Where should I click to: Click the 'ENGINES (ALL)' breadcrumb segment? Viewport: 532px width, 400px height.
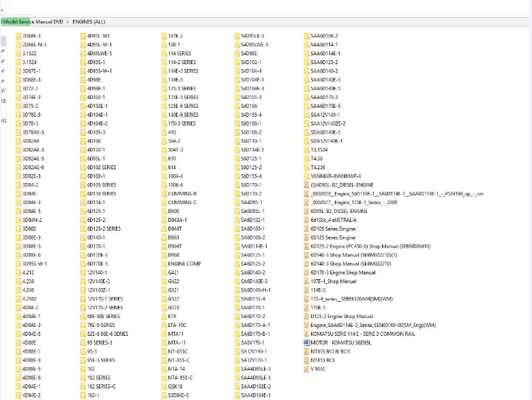pos(89,22)
